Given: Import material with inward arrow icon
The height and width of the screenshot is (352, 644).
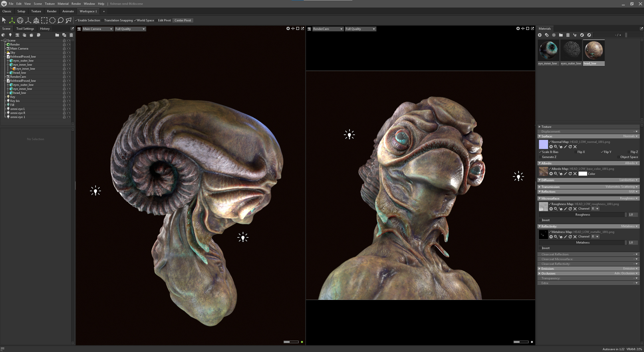Looking at the screenshot, I should pyautogui.click(x=582, y=35).
